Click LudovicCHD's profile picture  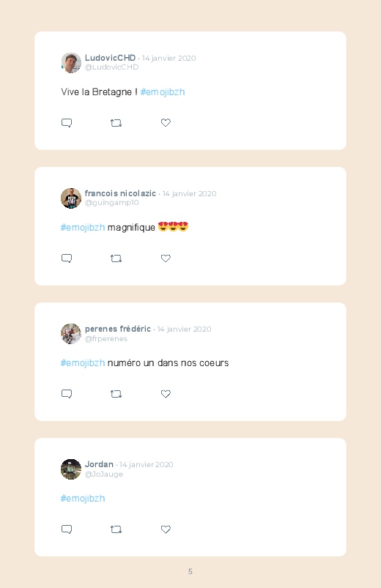(71, 63)
